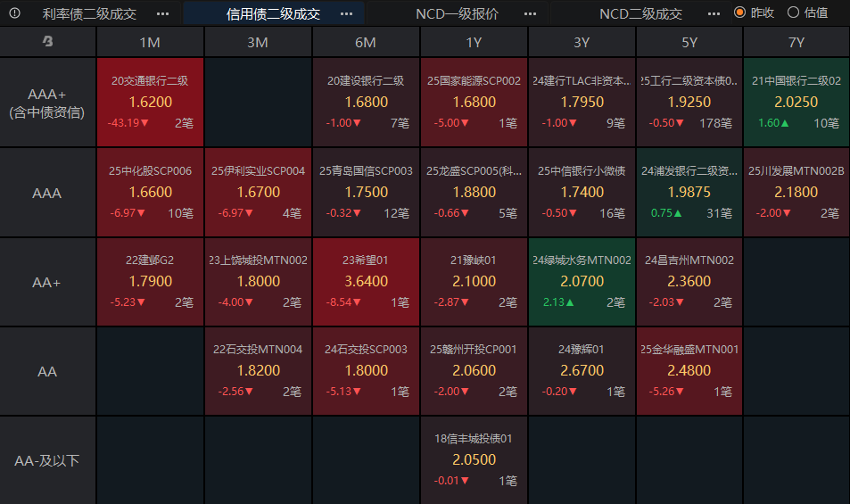Open 22建邺G2 bond cell
Screen dimensions: 850x504
[x=150, y=282]
